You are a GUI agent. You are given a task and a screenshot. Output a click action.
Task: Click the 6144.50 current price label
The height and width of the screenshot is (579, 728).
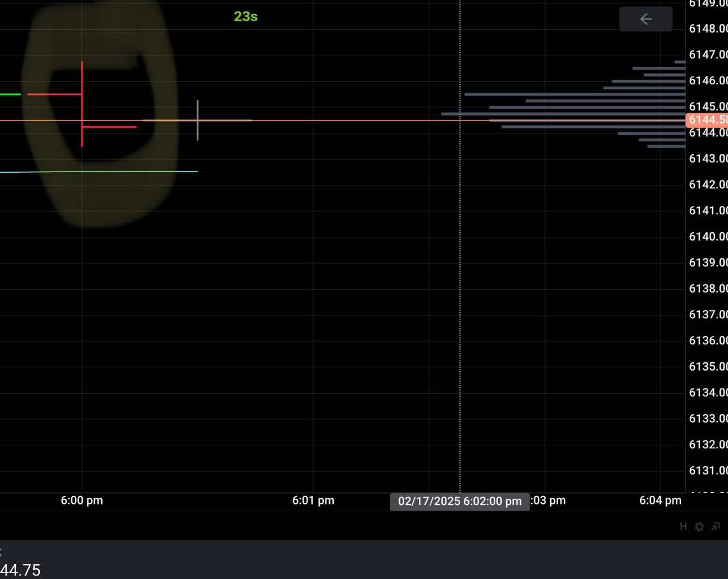click(x=707, y=120)
